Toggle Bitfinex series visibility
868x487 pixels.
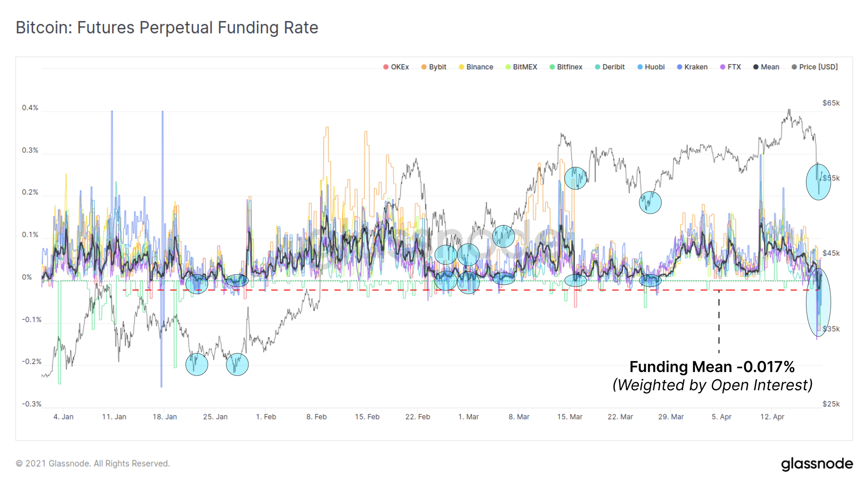[569, 67]
